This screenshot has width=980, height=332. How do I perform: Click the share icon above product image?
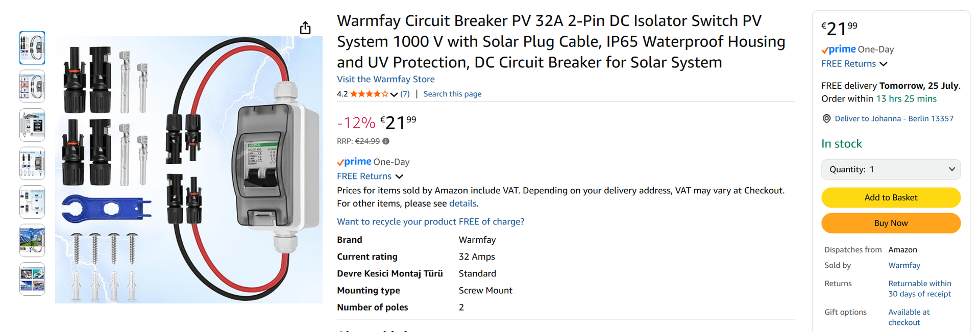click(305, 28)
